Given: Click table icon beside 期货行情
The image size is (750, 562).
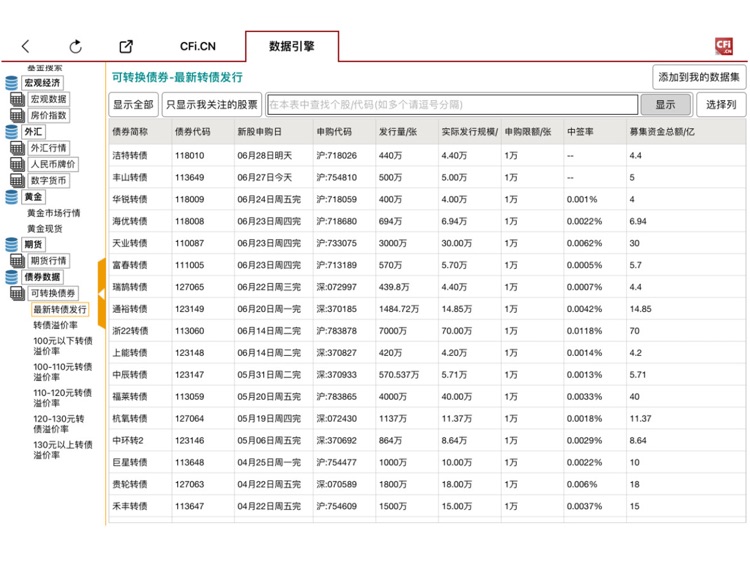Looking at the screenshot, I should point(17,261).
